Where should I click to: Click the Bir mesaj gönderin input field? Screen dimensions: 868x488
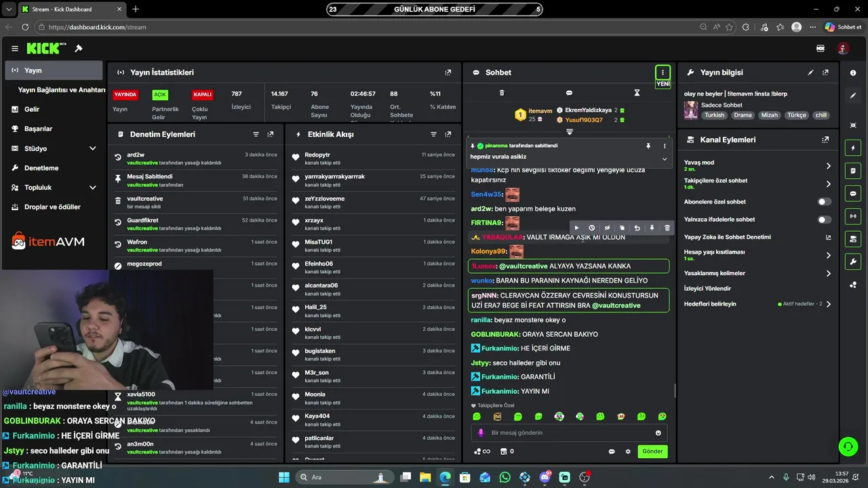pyautogui.click(x=570, y=432)
